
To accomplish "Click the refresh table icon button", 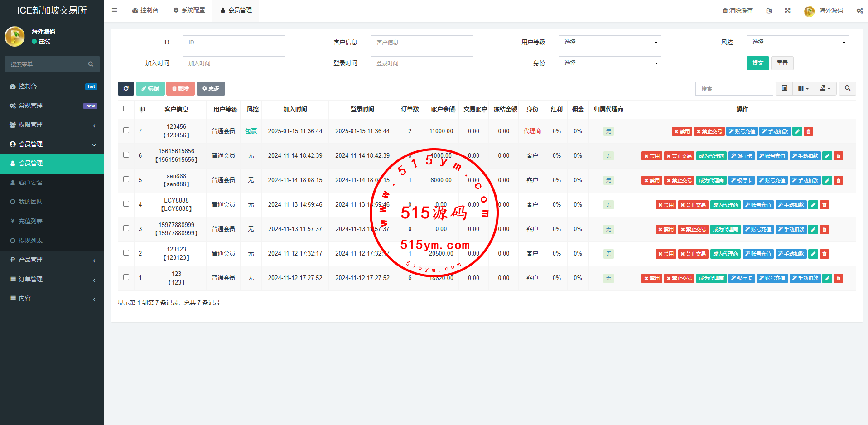I will tap(126, 88).
